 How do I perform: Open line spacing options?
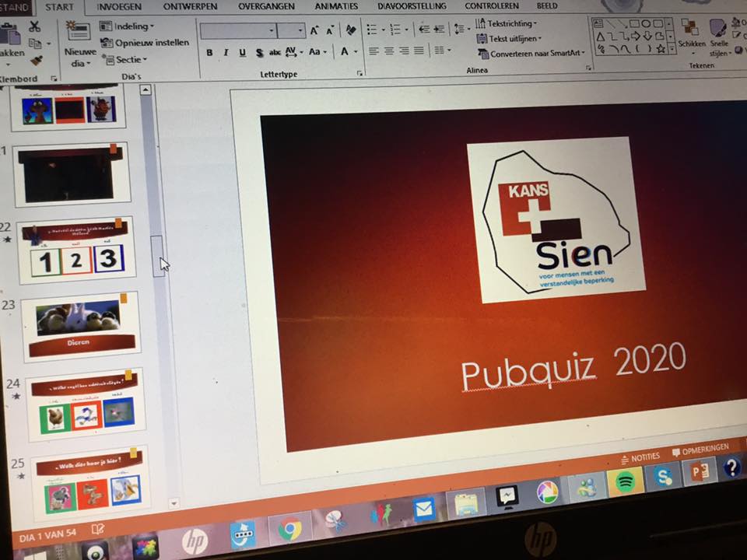click(461, 29)
